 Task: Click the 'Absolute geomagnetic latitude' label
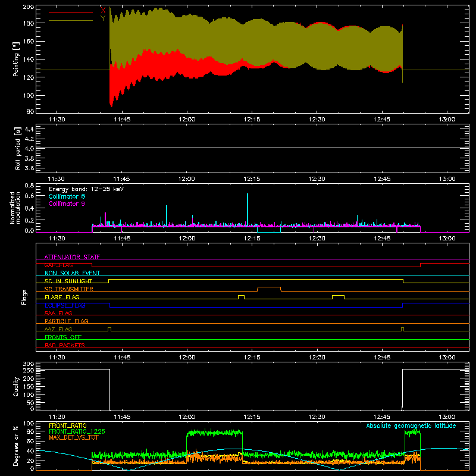coord(411,425)
